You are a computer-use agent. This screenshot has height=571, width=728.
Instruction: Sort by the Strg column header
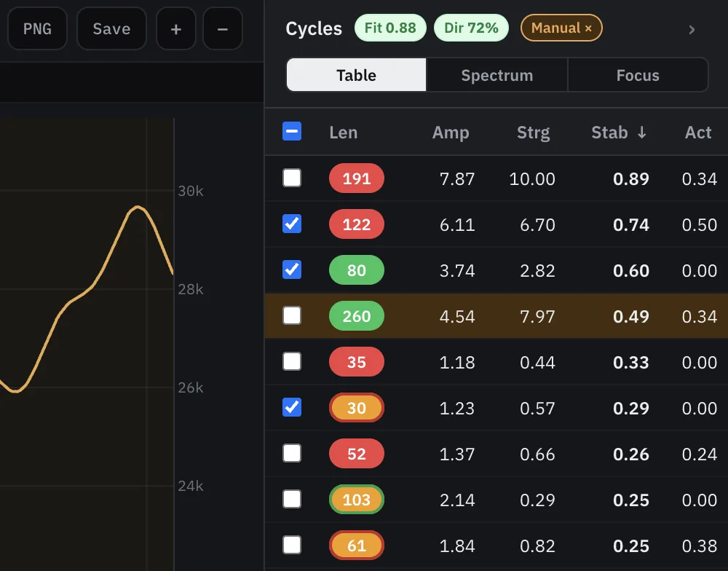point(534,133)
